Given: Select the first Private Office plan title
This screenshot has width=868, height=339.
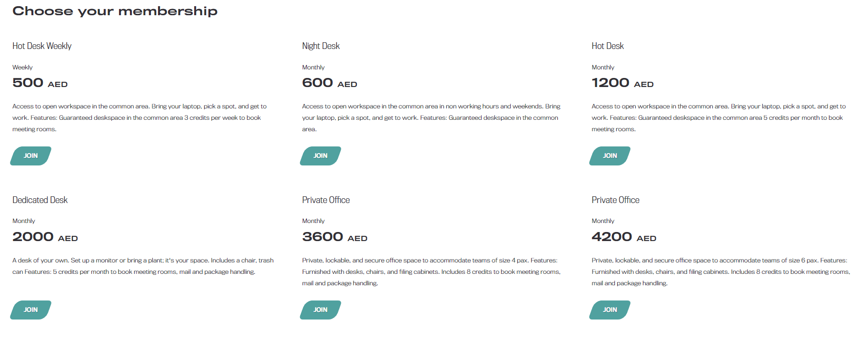Looking at the screenshot, I should tap(326, 200).
